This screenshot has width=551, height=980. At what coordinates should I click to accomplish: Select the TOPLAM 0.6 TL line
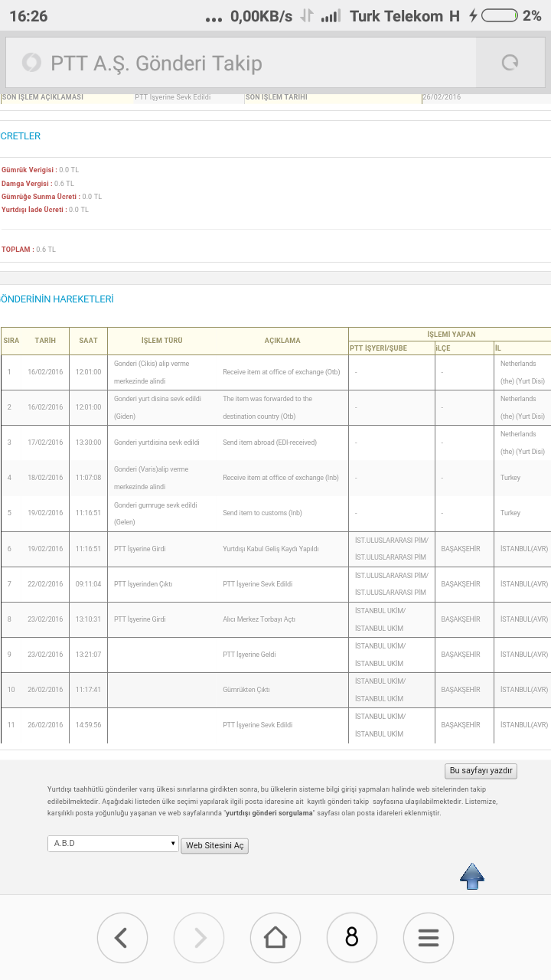28,250
